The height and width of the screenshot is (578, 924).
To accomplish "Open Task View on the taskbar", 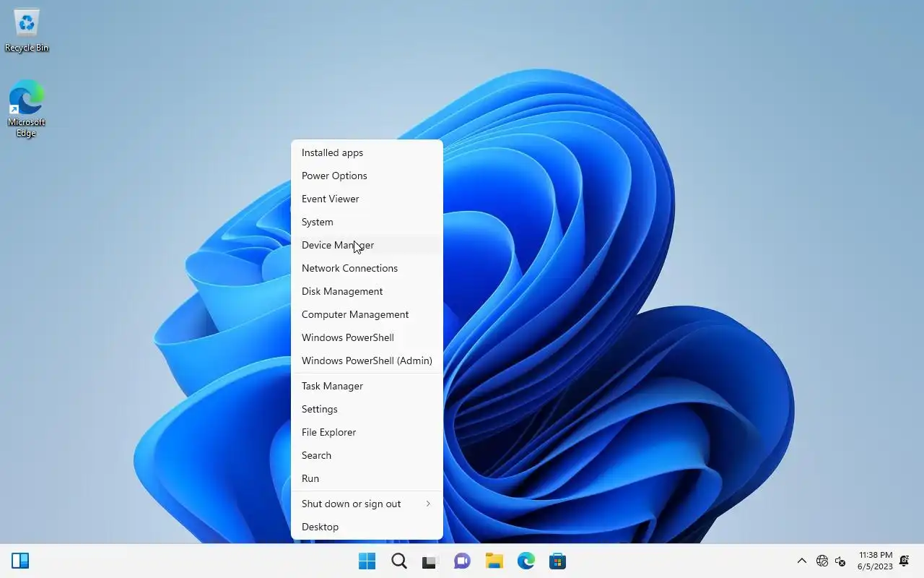I will [430, 561].
